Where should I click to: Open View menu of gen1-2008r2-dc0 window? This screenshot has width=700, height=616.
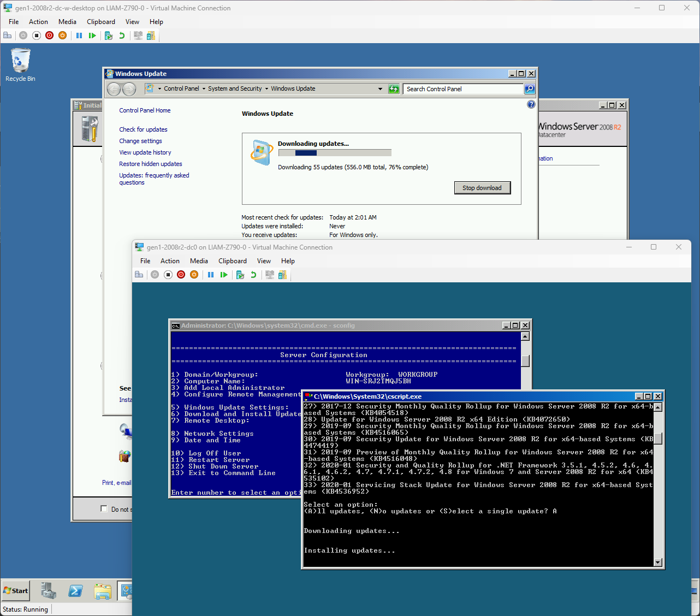point(264,261)
